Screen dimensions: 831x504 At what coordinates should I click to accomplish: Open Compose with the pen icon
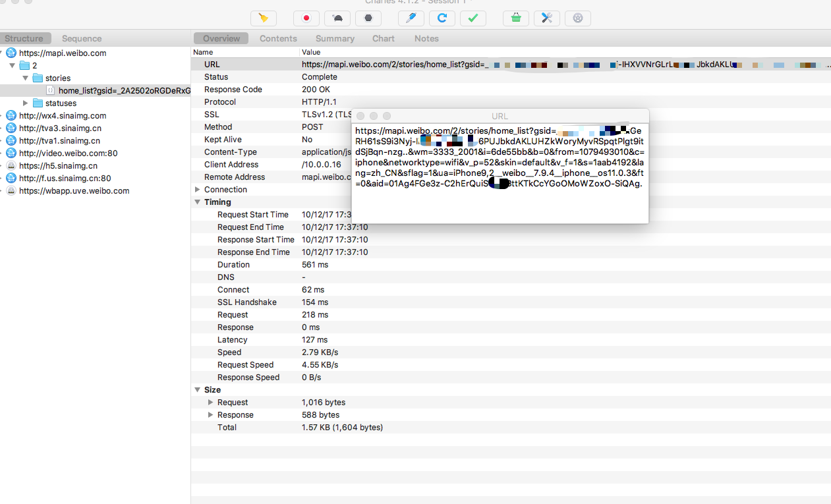(411, 18)
